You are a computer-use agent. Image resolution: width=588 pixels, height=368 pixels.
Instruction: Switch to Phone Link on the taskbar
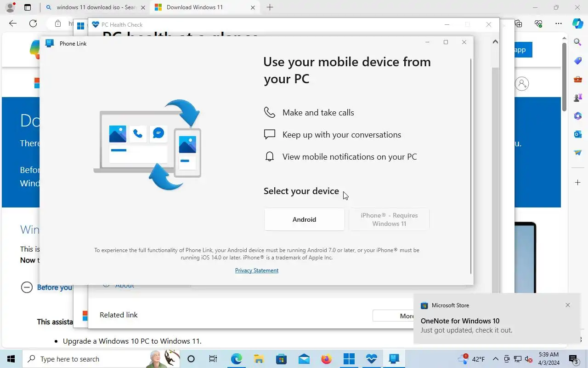(394, 359)
